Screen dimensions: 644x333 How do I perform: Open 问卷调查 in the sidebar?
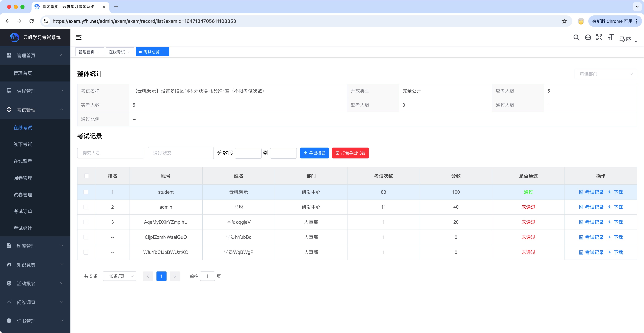coord(26,302)
